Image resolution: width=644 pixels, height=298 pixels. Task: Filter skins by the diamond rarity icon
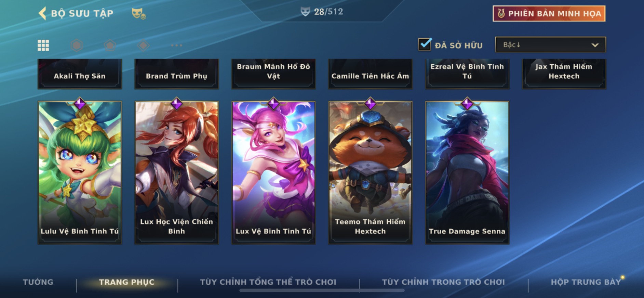click(x=143, y=45)
